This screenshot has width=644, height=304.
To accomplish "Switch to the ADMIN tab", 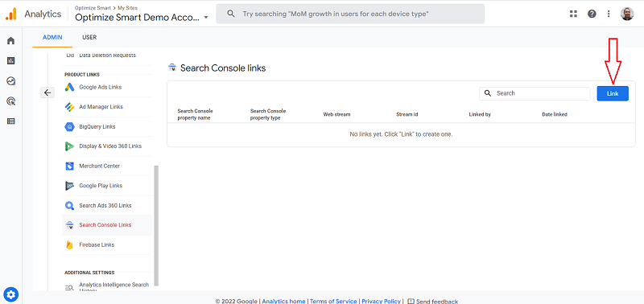I will point(52,37).
